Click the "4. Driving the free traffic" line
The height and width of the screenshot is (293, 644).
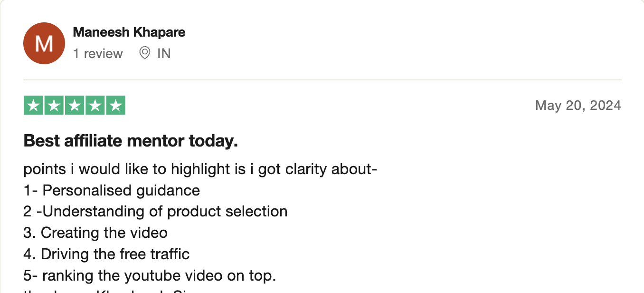106,254
